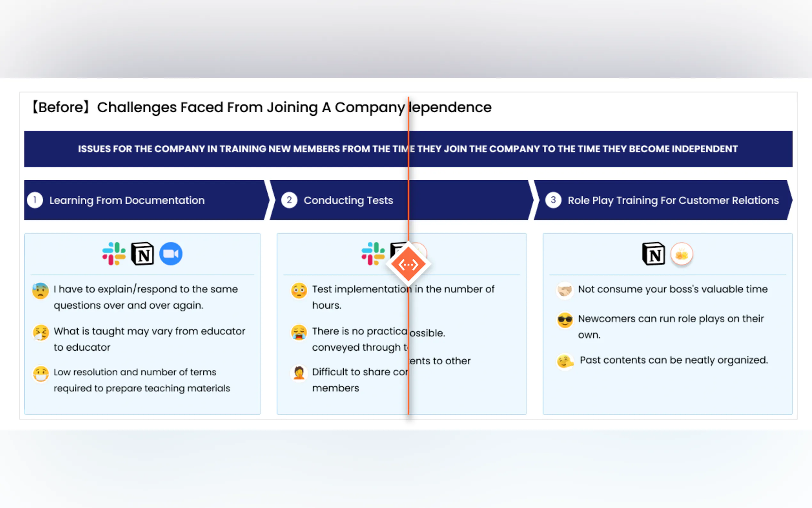Click the Slack icon in Conducting Tests card
812x508 pixels.
[373, 254]
